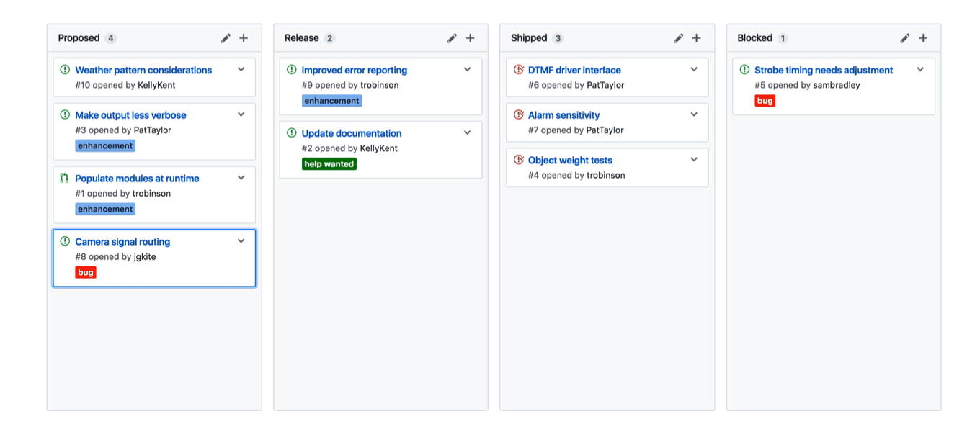Open the Update documentation issue link
The image size is (980, 432).
351,133
